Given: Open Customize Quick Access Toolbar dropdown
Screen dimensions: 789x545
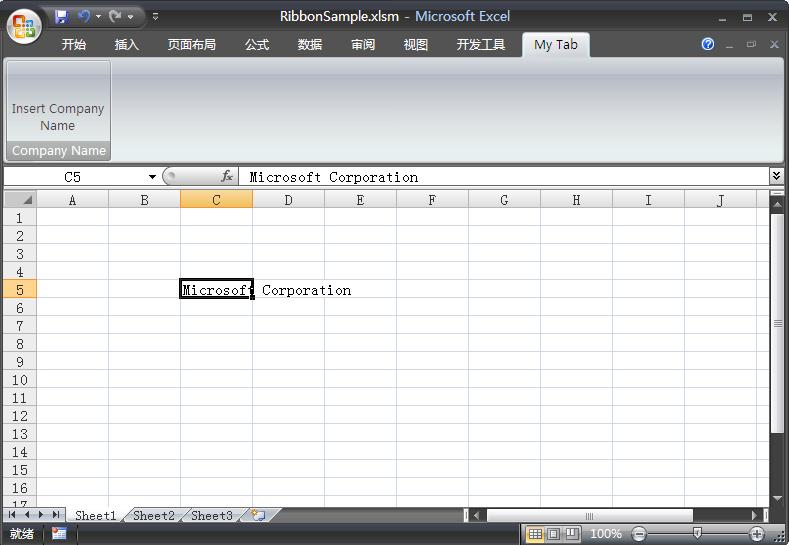Looking at the screenshot, I should tap(155, 17).
